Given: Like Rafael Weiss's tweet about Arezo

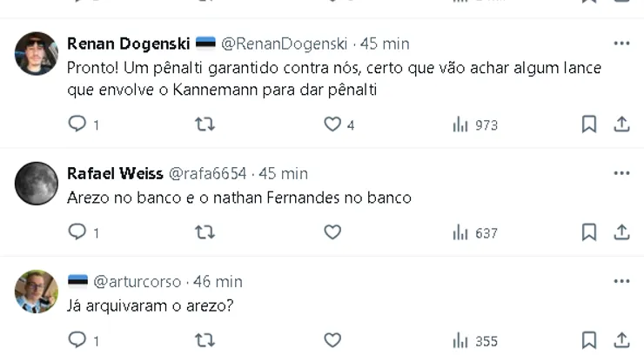Looking at the screenshot, I should click(x=332, y=232).
